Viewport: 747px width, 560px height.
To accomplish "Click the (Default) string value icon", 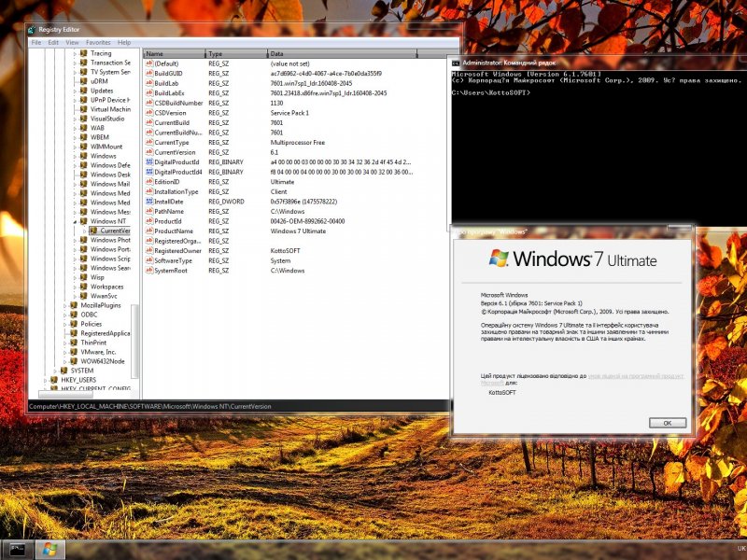I will (x=149, y=63).
